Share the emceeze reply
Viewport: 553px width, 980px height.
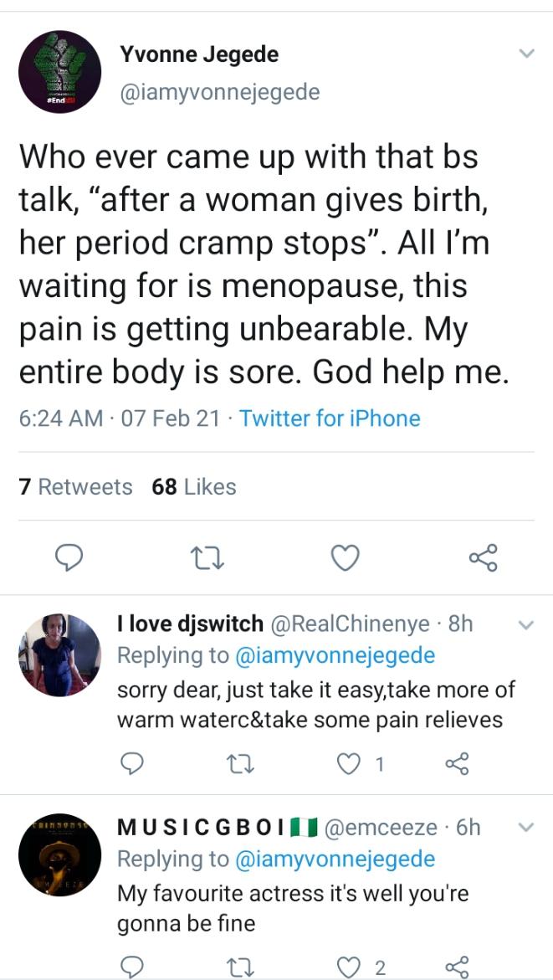(455, 967)
